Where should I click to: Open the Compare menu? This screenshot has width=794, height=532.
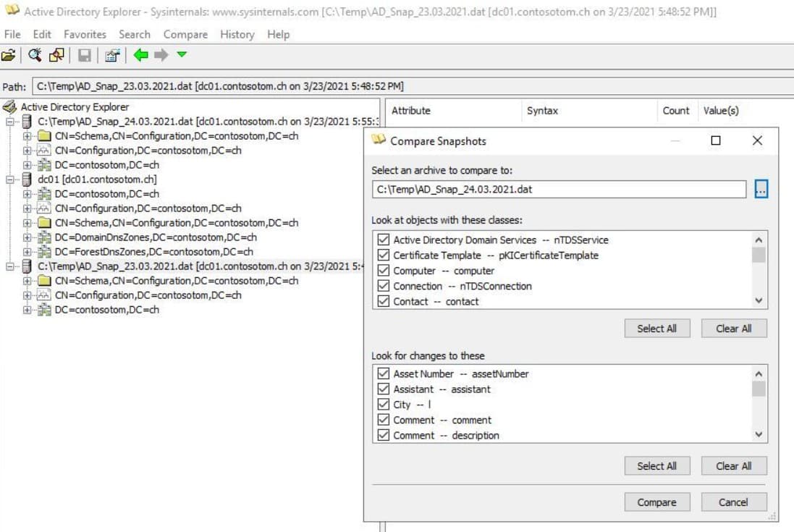click(185, 35)
